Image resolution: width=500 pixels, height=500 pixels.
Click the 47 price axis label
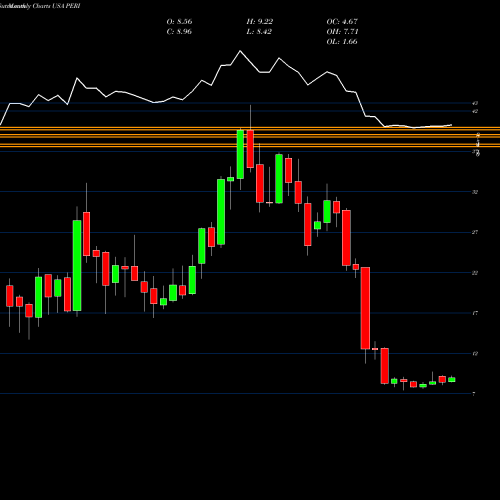475,103
